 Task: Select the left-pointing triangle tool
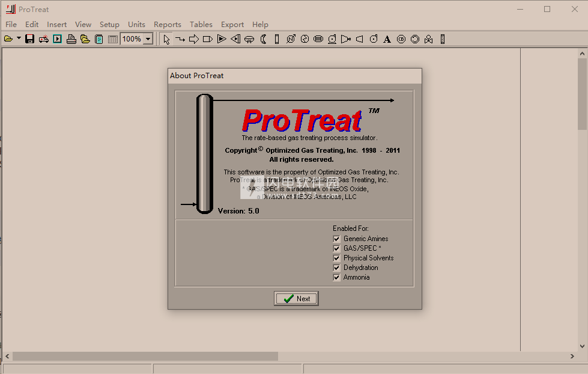coord(235,39)
